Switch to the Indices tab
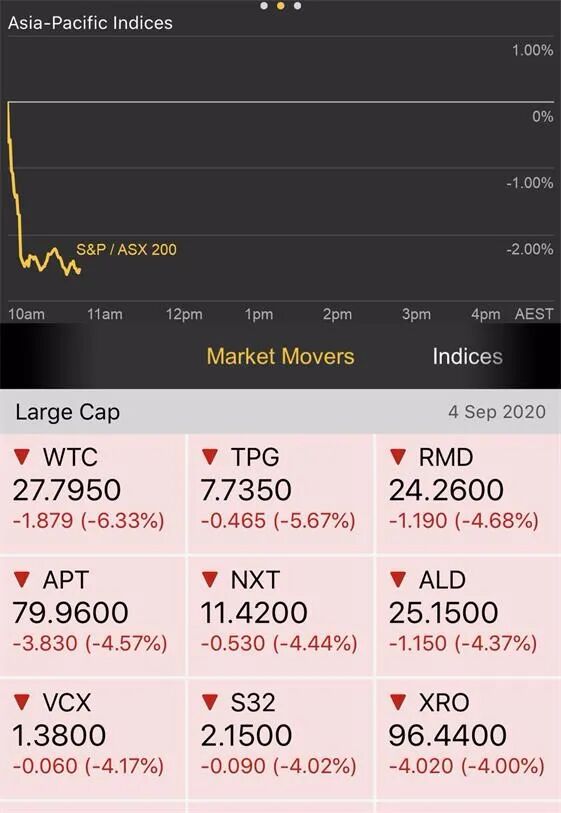Viewport: 561px width, 813px height. tap(467, 356)
